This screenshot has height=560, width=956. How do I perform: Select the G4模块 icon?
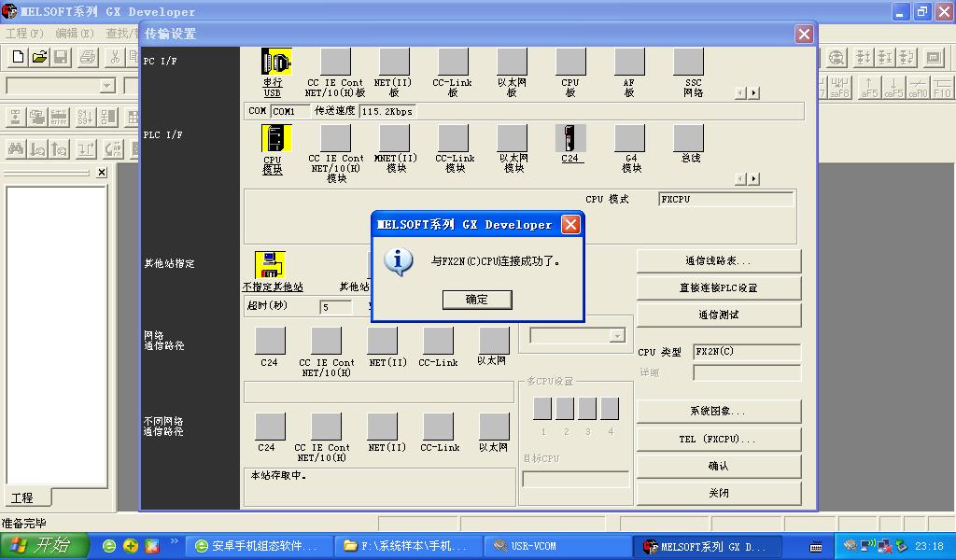630,138
